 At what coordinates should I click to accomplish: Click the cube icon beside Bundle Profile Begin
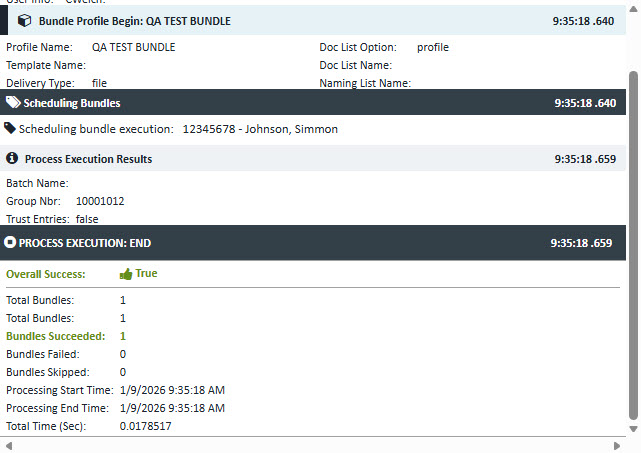point(25,21)
